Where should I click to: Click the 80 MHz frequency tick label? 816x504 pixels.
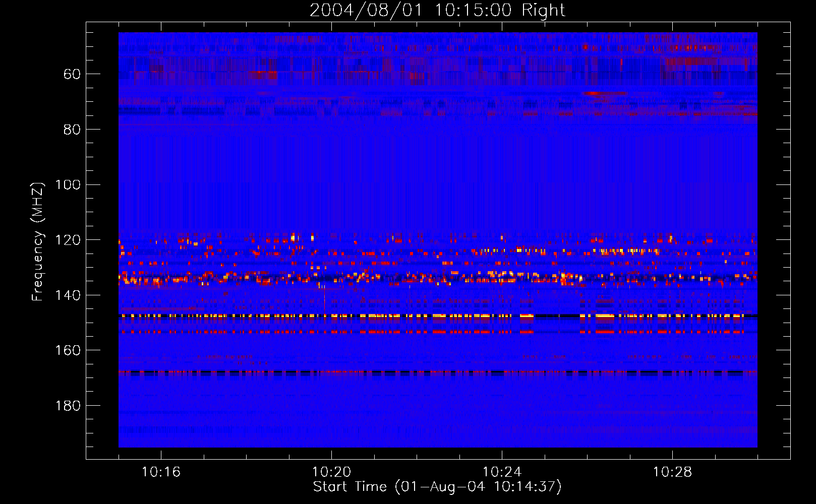72,130
